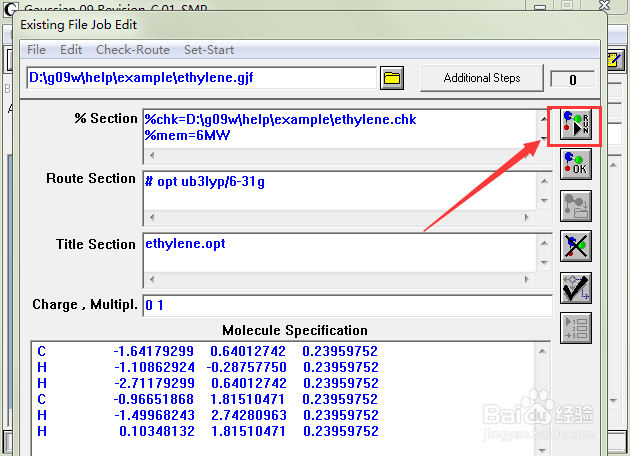
Task: Open the Set-Start menu
Action: pyautogui.click(x=209, y=50)
